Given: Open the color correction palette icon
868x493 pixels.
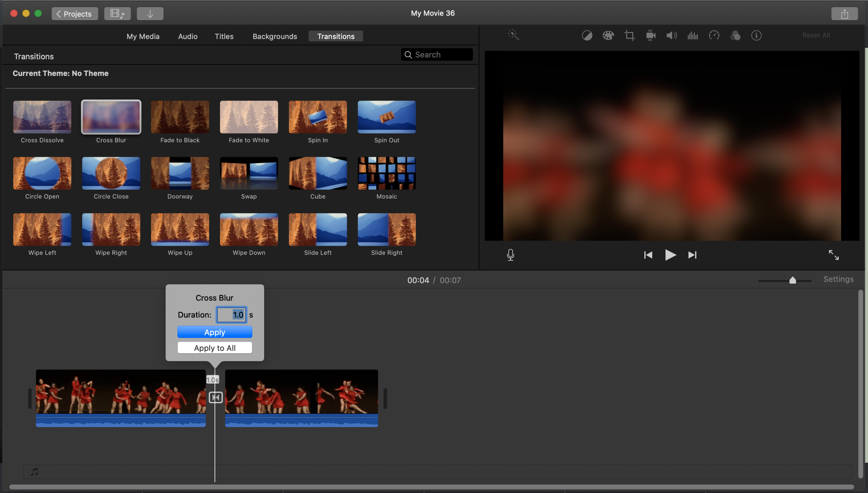Looking at the screenshot, I should (608, 35).
